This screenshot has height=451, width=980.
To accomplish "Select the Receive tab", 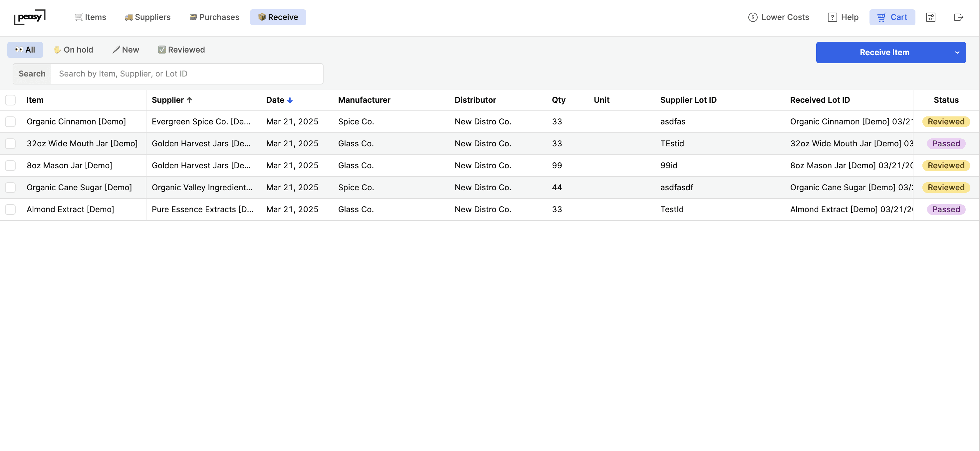I will click(278, 17).
